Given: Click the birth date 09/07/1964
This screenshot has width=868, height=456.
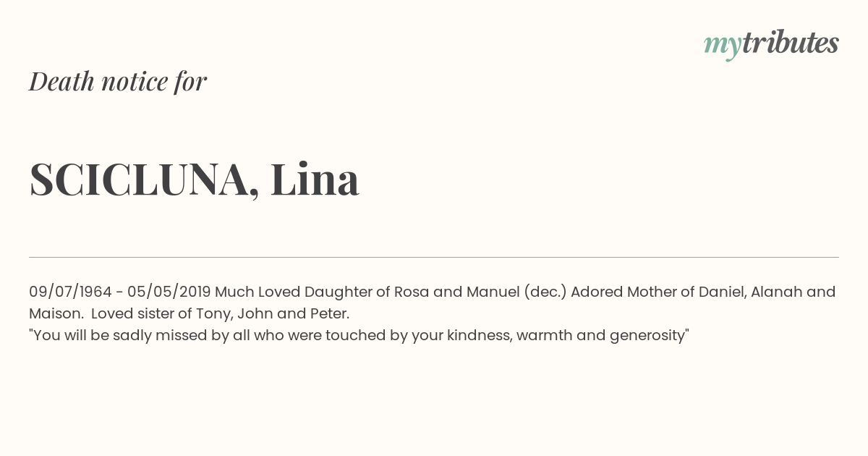Looking at the screenshot, I should click(x=70, y=292).
